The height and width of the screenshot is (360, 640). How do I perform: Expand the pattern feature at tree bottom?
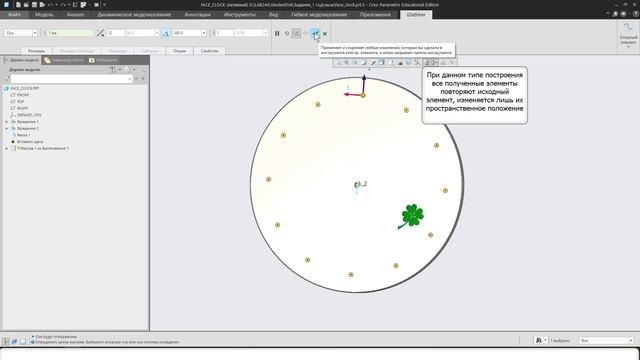pyautogui.click(x=7, y=148)
